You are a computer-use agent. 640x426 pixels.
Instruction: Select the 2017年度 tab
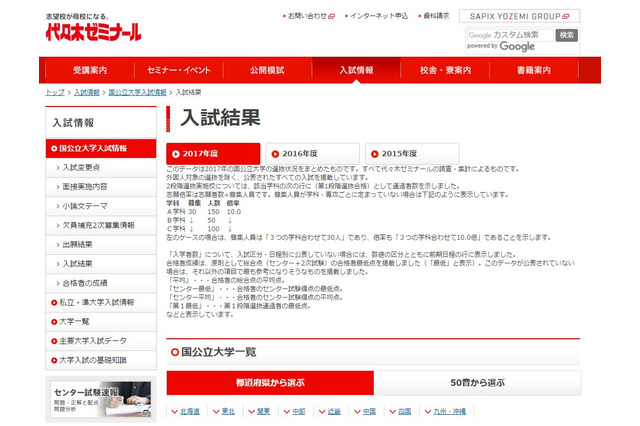tap(213, 154)
